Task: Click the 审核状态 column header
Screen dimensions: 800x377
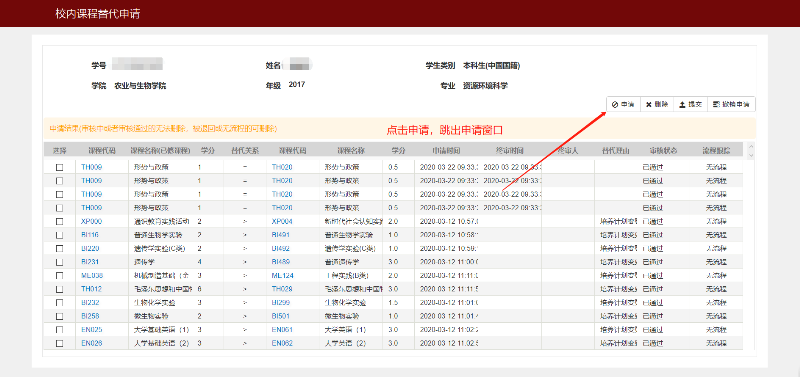Action: (663, 151)
